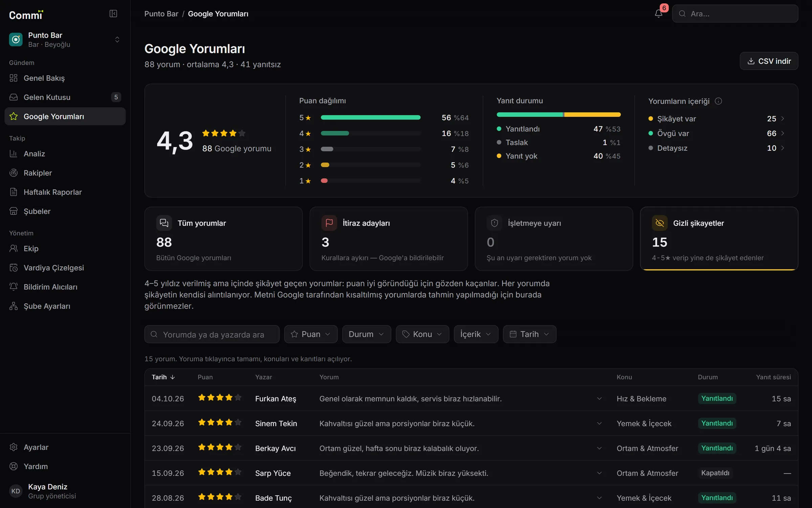This screenshot has height=508, width=812.
Task: Click the info icon beside Yorumların içeriği
Action: pos(718,101)
